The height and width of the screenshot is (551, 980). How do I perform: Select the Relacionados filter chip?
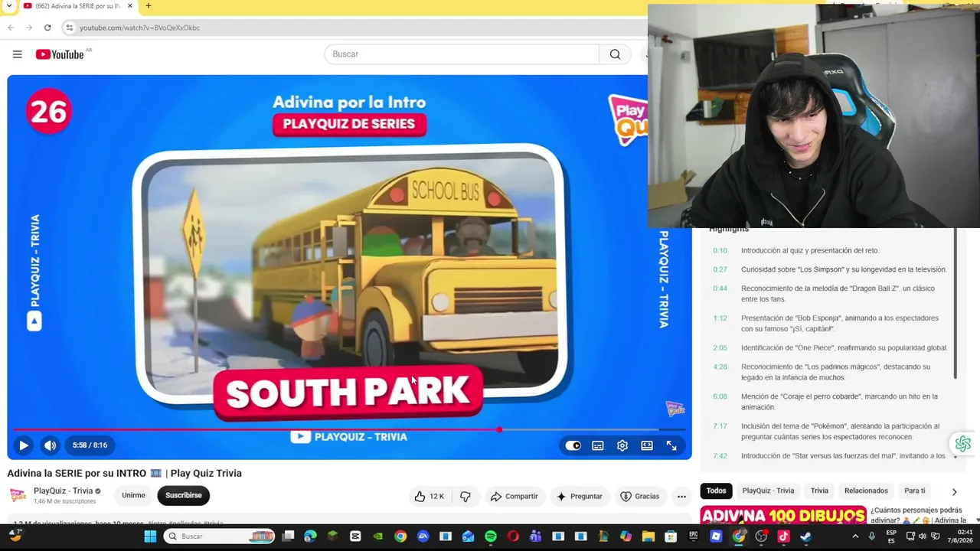[x=866, y=491]
